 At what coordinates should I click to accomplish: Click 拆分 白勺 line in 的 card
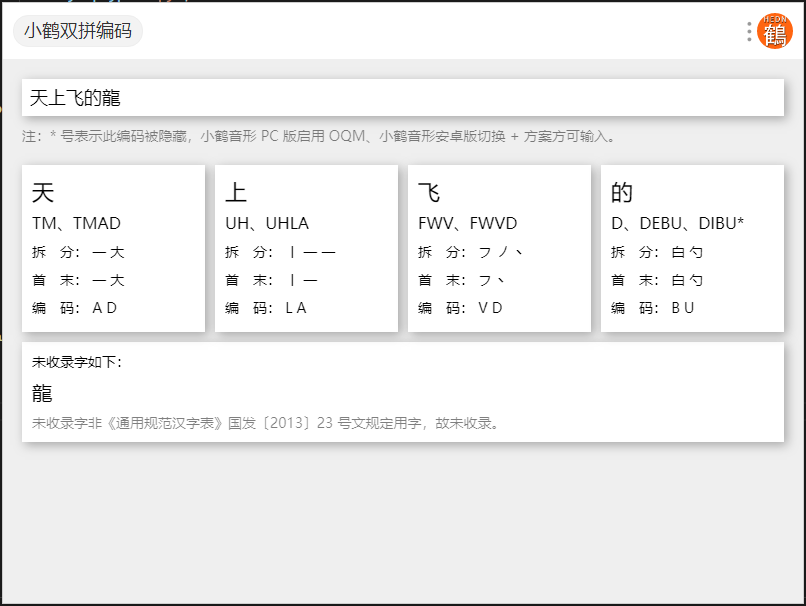657,252
